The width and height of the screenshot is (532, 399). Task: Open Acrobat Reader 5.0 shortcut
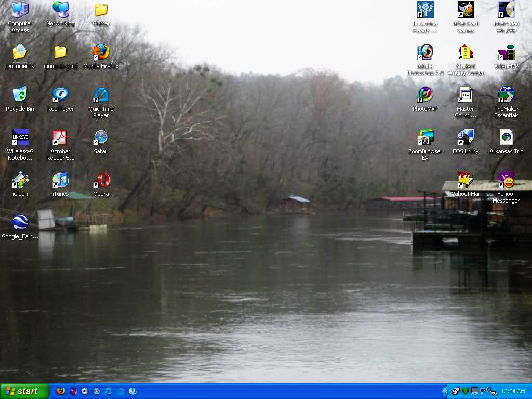point(60,138)
